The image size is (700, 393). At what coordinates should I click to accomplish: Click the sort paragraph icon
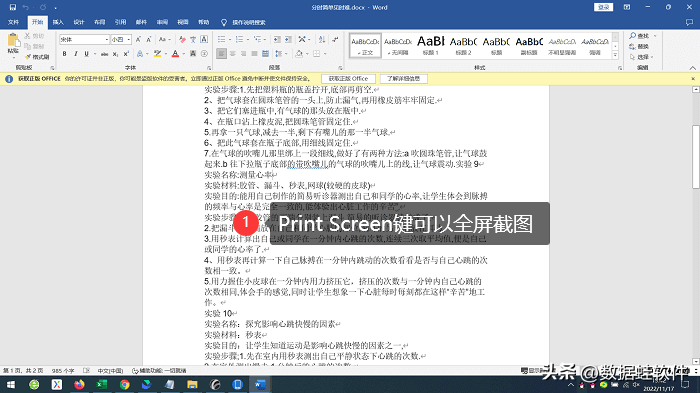coord(322,40)
